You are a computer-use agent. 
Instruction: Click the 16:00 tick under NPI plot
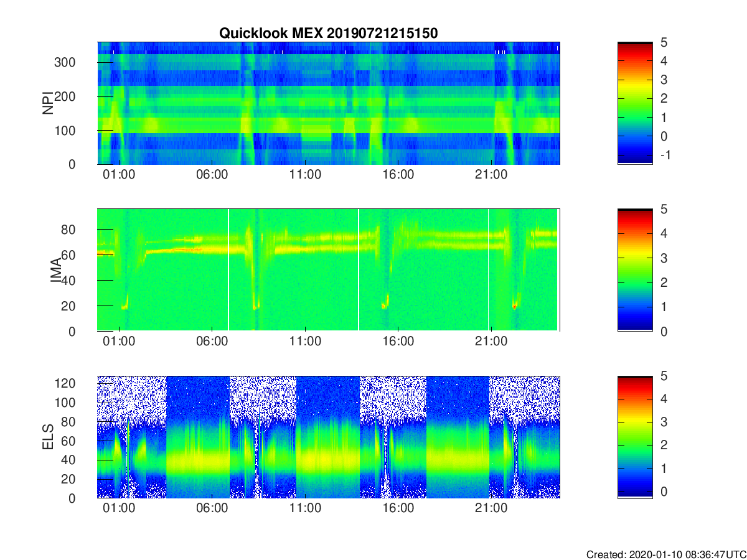point(398,175)
